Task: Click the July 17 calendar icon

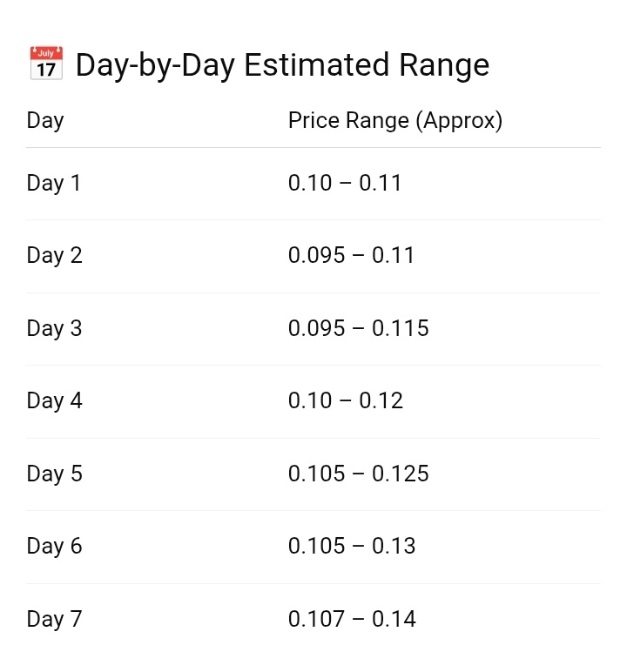Action: [46, 64]
